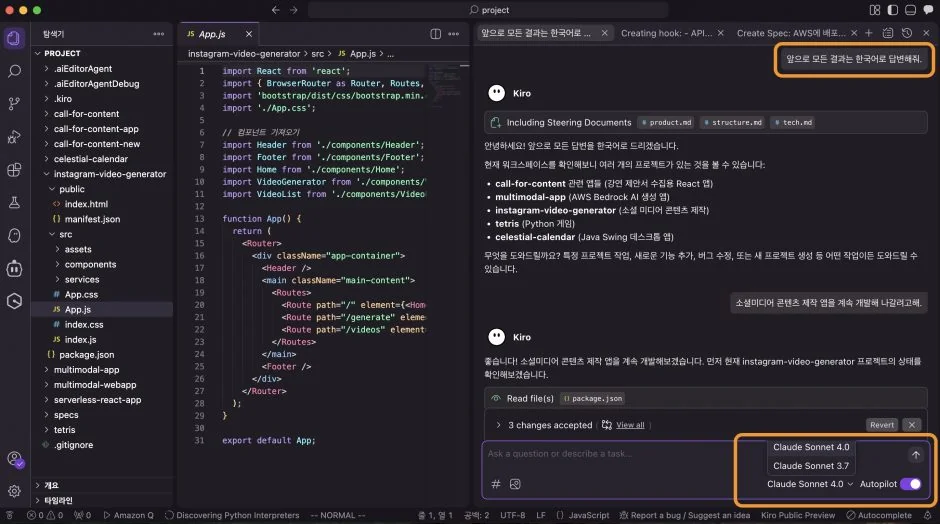Open the Claude Sonnet 4.0 model dropdown
This screenshot has height=524, width=940.
coord(810,484)
